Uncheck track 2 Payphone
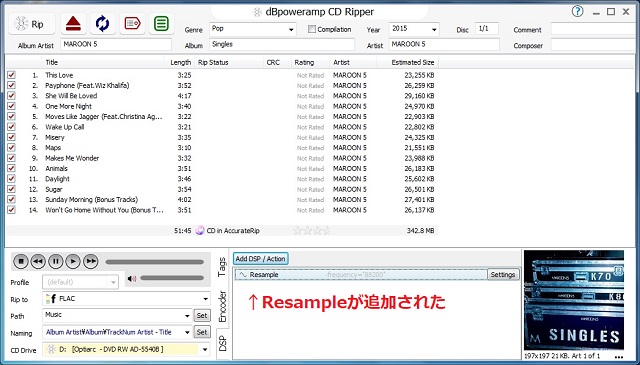Screen dimensions: 640x365 [x=11, y=85]
